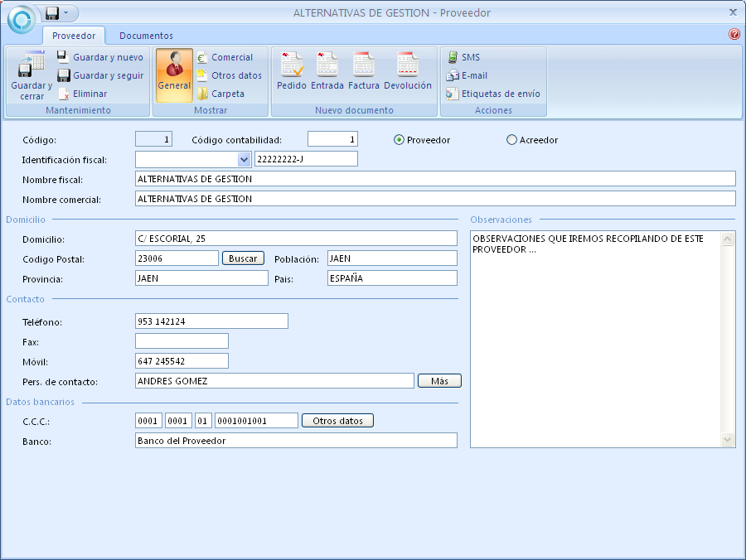Expand Identificación fiscal dropdown
The height and width of the screenshot is (560, 746).
click(244, 159)
